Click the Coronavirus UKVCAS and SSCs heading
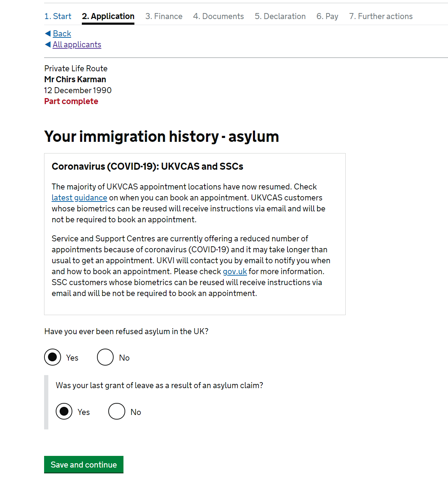This screenshot has height=482, width=448. [147, 166]
